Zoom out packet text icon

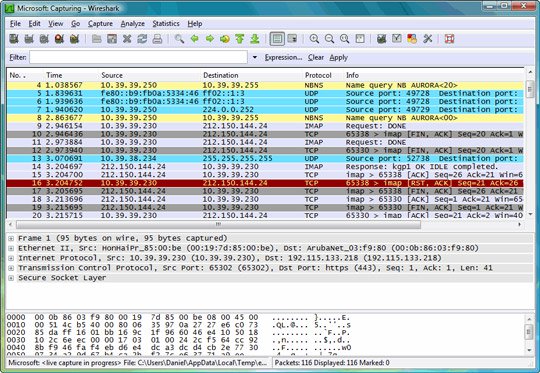click(x=330, y=39)
